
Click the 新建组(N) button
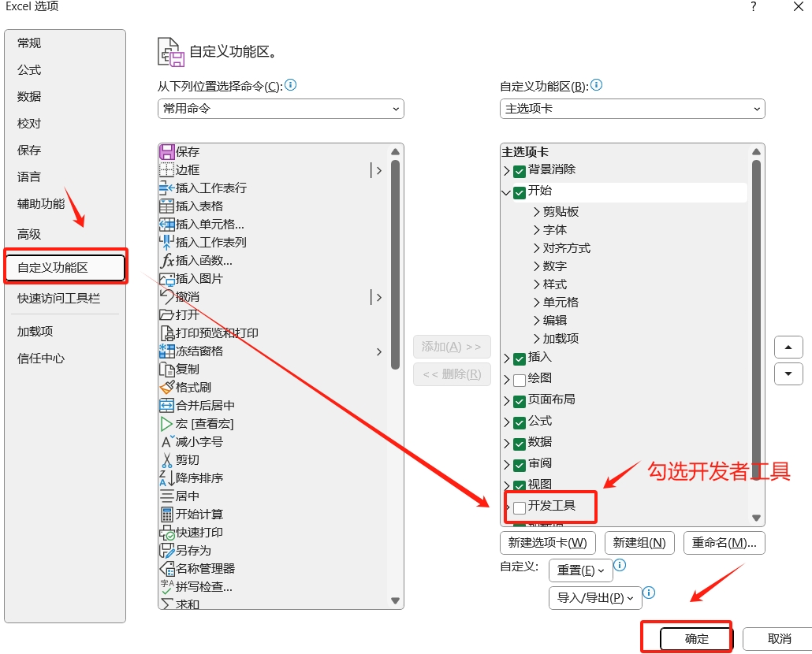(639, 543)
